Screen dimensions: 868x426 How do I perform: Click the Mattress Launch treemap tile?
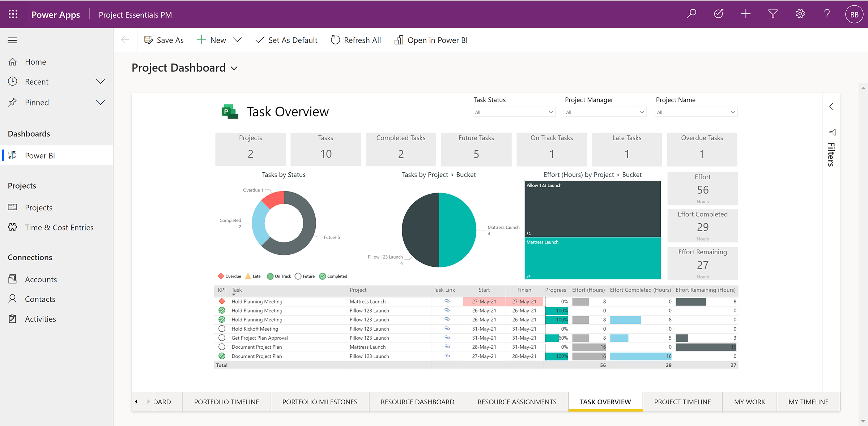tap(592, 258)
